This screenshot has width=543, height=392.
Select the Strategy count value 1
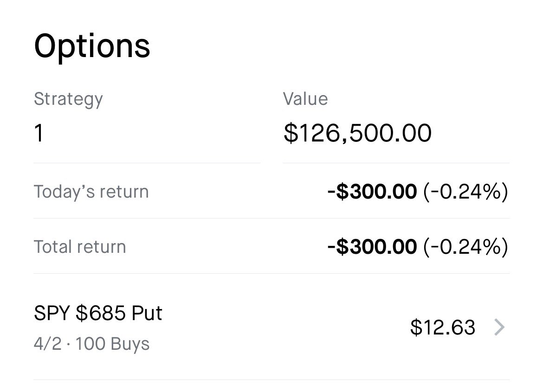tap(39, 133)
